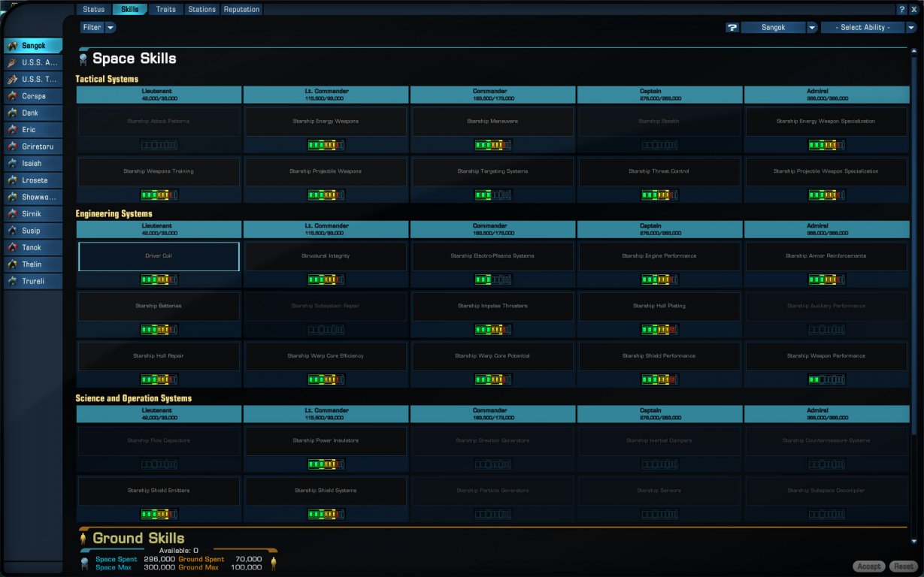Click the help icon beside the Sangok selector
The width and height of the screenshot is (924, 577).
(x=732, y=28)
